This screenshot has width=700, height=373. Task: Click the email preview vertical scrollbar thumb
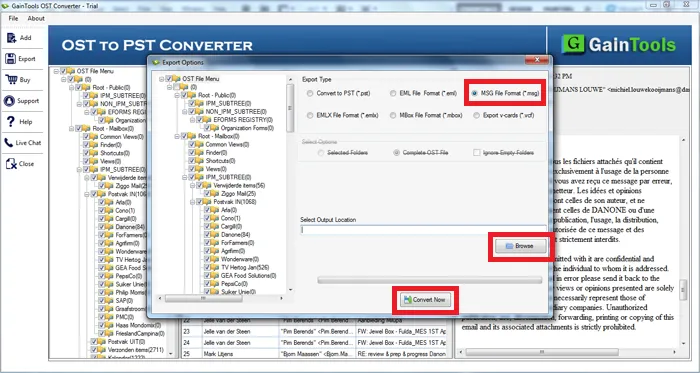683,290
